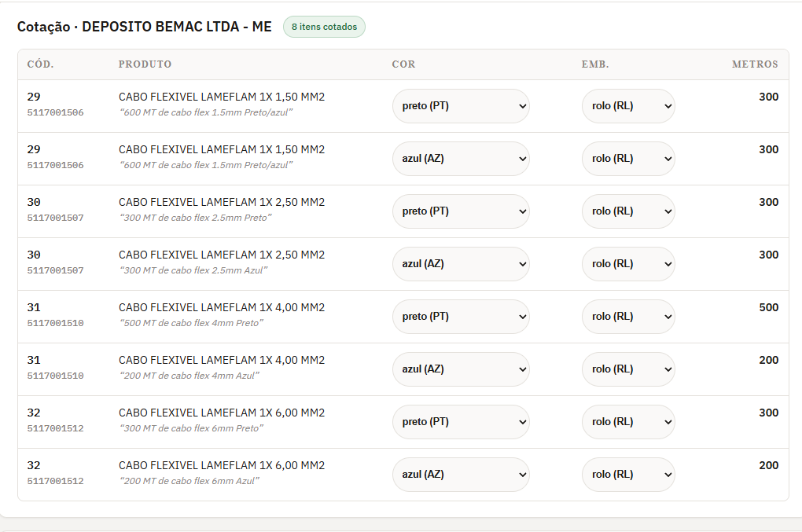Expand the rolo (RL) dropdown in the 2,50 MM2 azul row
Viewport: 802px width, 532px height.
click(628, 264)
